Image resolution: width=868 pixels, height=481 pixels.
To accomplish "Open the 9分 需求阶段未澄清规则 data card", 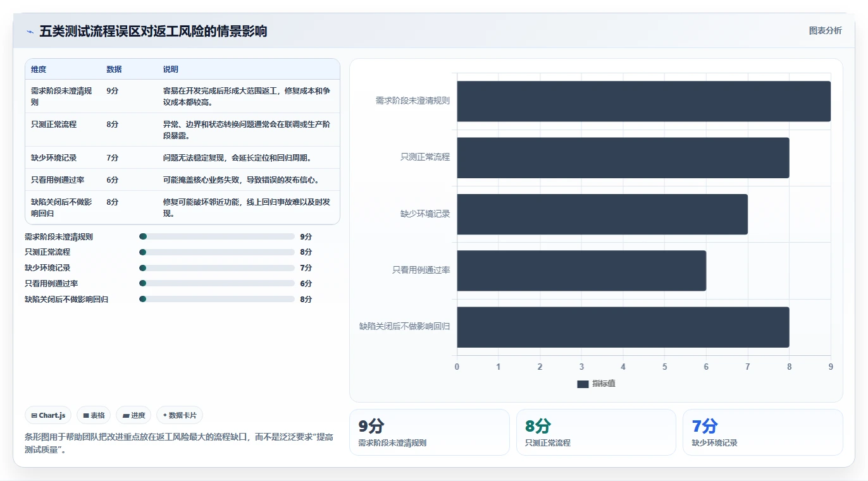I will pyautogui.click(x=429, y=432).
